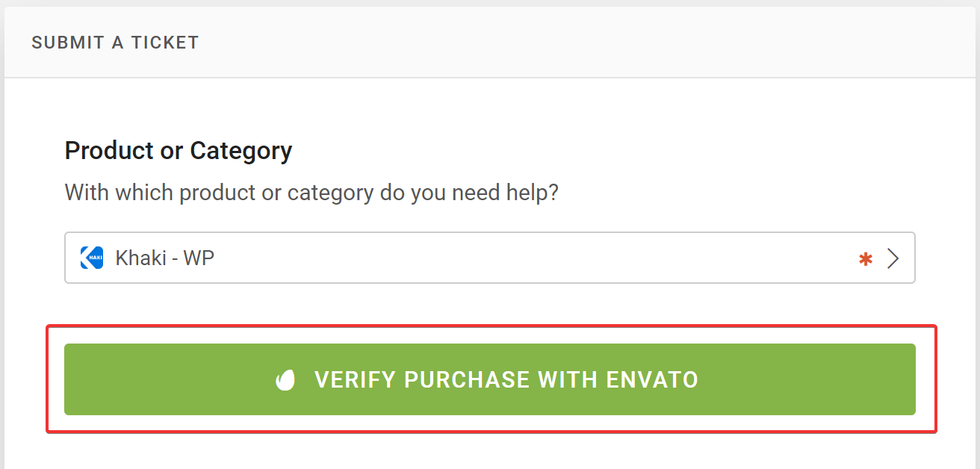Select the 'Khaki - WP' selected product text
980x469 pixels.
(x=164, y=258)
